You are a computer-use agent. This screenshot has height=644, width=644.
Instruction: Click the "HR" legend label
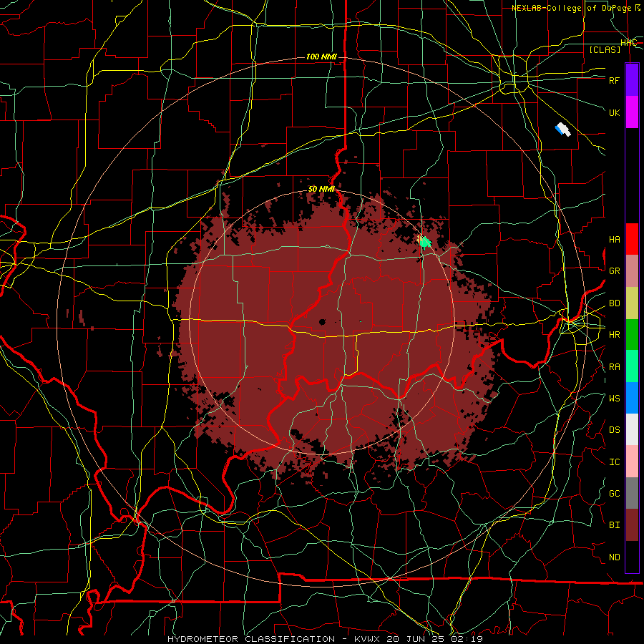tap(614, 335)
